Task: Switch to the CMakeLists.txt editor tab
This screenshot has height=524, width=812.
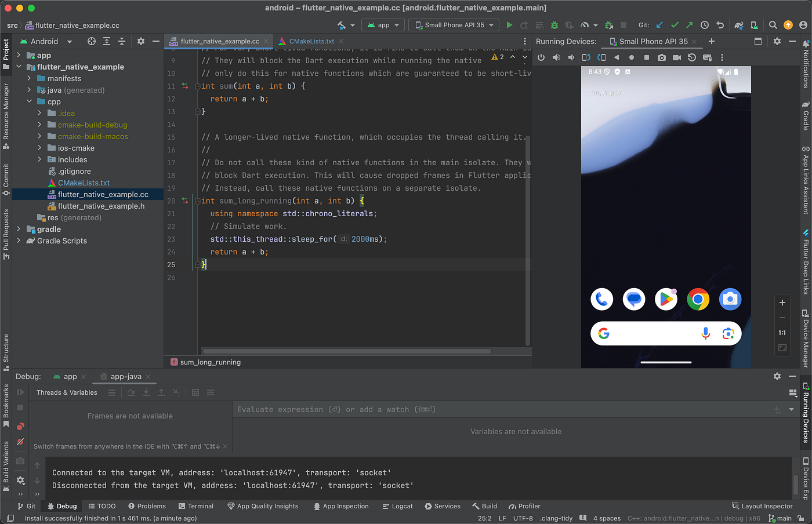Action: tap(311, 41)
